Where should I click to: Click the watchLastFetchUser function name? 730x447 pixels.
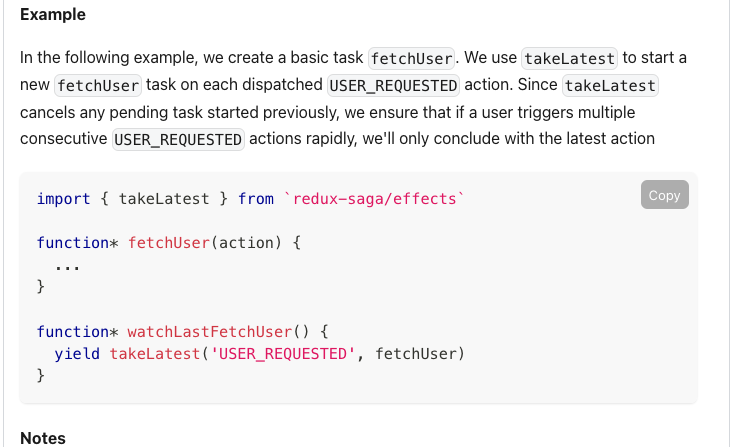(210, 332)
